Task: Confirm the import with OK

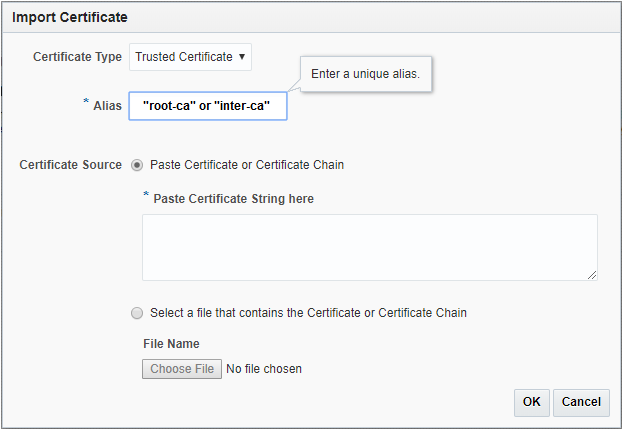Action: click(x=531, y=402)
